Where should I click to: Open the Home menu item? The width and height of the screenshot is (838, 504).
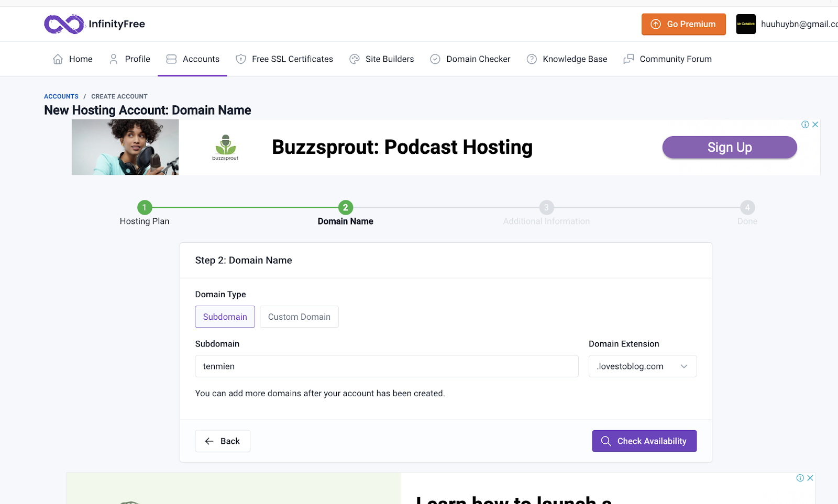click(73, 59)
